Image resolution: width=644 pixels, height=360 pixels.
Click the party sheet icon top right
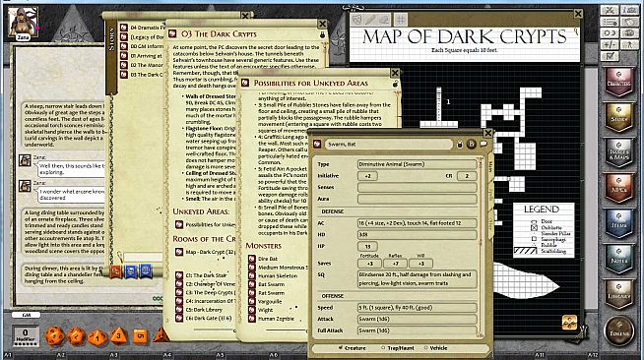click(x=629, y=10)
